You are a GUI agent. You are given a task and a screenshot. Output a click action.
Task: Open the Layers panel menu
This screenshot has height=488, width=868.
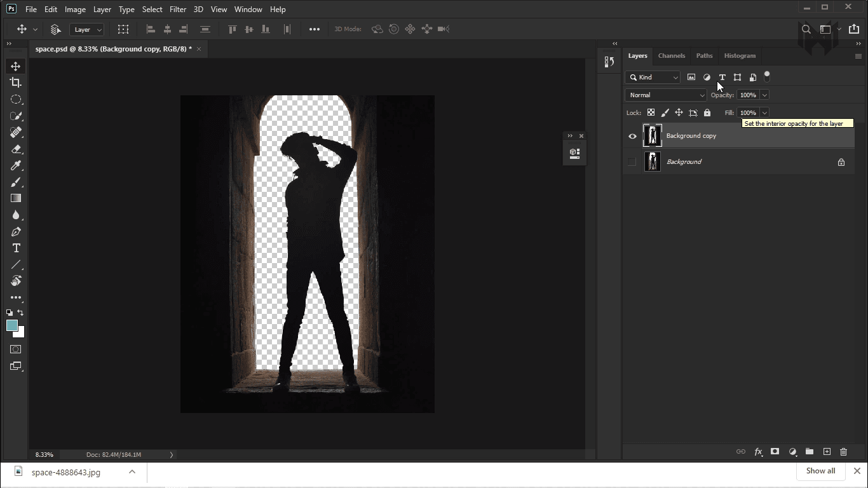[x=858, y=56]
